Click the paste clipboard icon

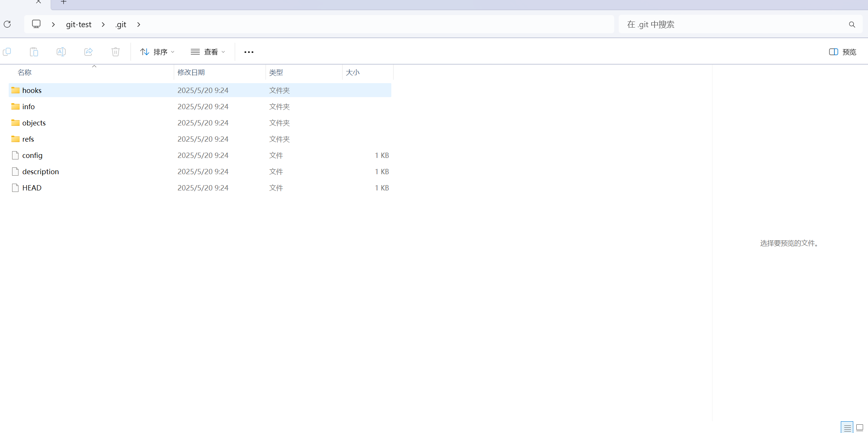[34, 52]
